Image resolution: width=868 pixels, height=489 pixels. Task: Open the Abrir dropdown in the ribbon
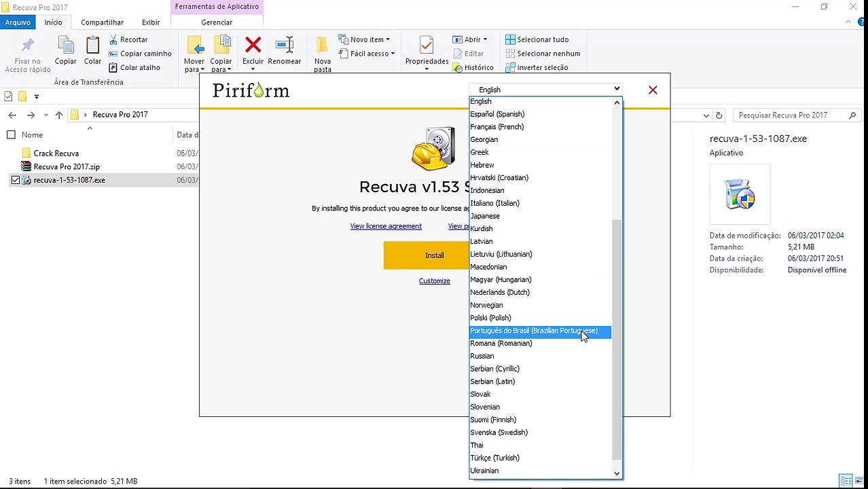pos(469,39)
